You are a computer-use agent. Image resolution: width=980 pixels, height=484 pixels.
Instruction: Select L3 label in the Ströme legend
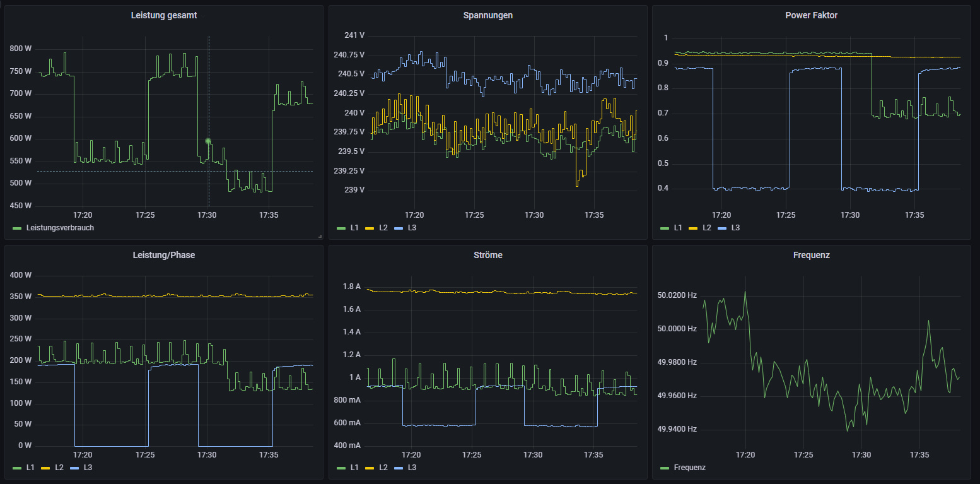coord(411,468)
